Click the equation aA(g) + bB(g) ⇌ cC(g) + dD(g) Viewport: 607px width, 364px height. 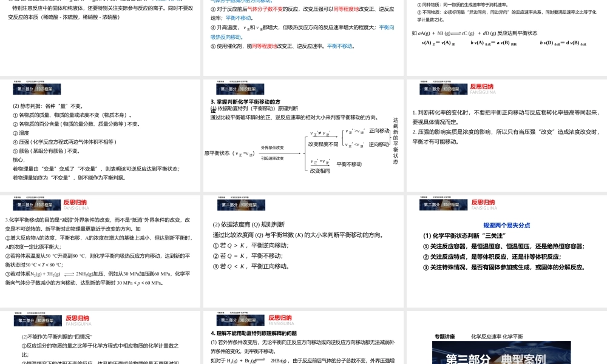pyautogui.click(x=475, y=33)
